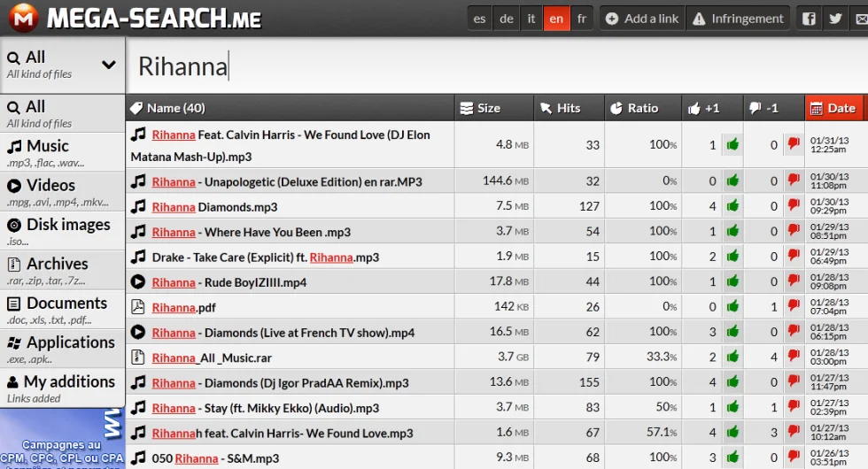Screen dimensions: 868x469
Task: Filter results by Archives
Action: pyautogui.click(x=62, y=270)
